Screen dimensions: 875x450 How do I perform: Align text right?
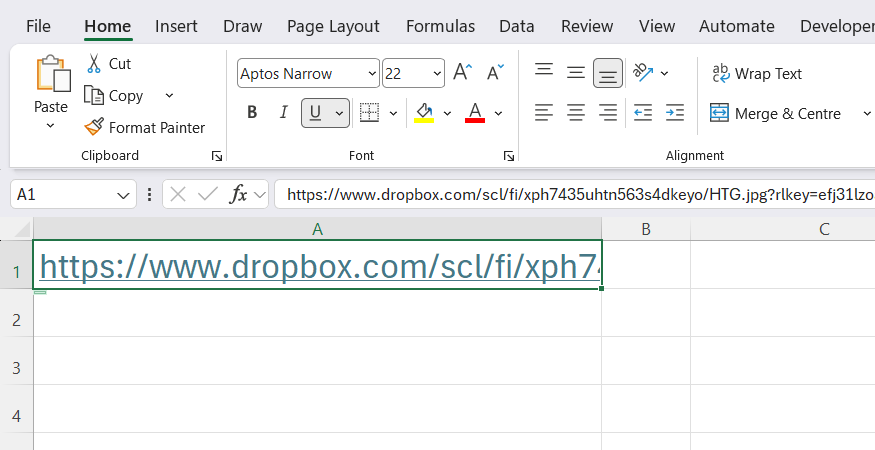(x=608, y=113)
